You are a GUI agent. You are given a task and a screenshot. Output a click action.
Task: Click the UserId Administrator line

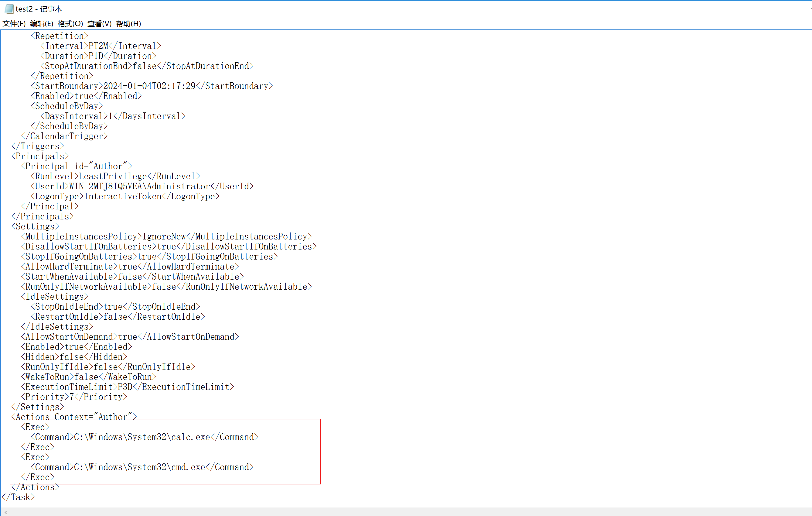point(142,186)
